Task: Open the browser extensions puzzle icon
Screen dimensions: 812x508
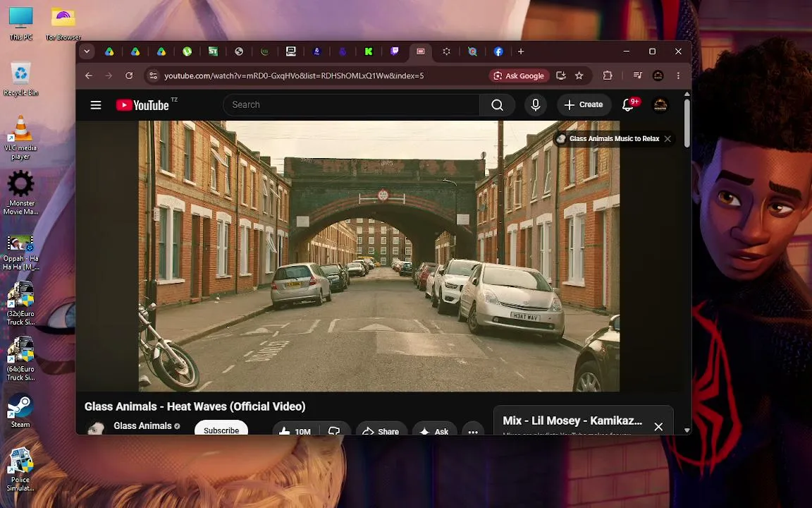Action: click(608, 75)
